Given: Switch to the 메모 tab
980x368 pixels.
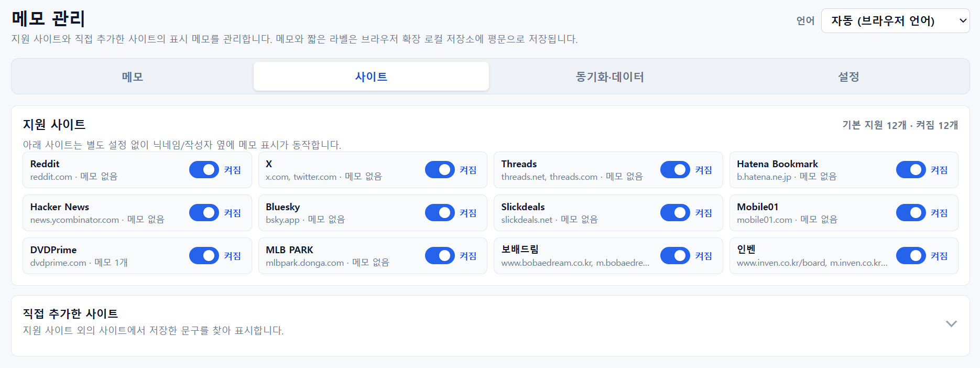Looking at the screenshot, I should coord(133,77).
